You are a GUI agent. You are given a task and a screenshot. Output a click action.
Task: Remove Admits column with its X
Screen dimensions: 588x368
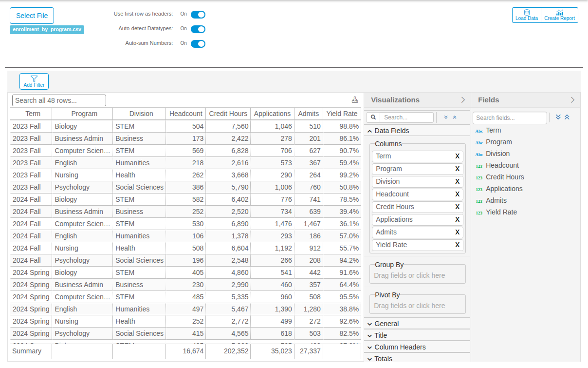click(x=458, y=232)
